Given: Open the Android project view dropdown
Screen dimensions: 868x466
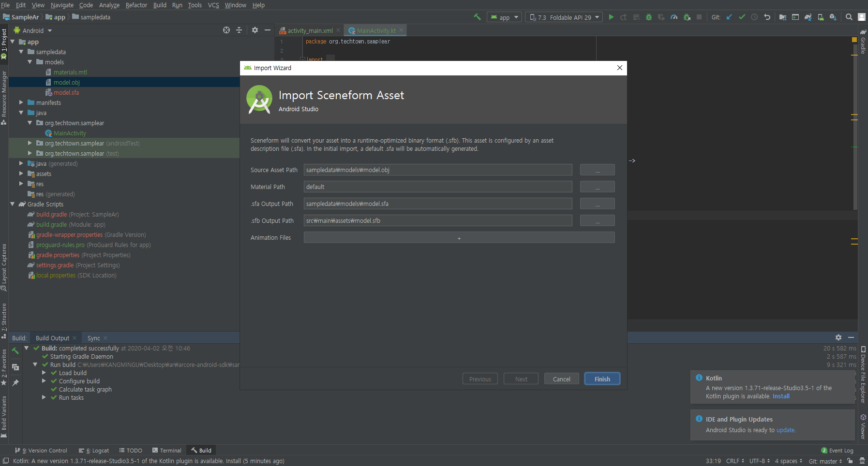Looking at the screenshot, I should point(33,30).
